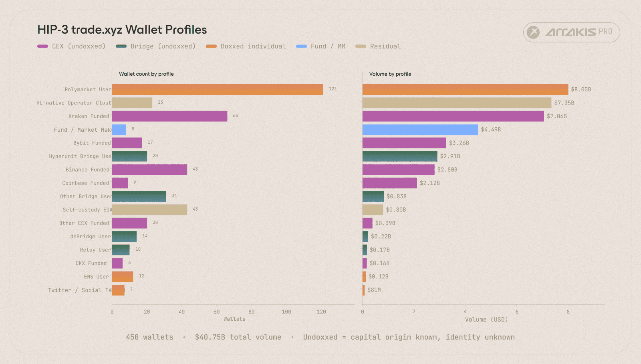Click the Fund / MM legend swatch
The image size is (641, 364).
coord(301,46)
